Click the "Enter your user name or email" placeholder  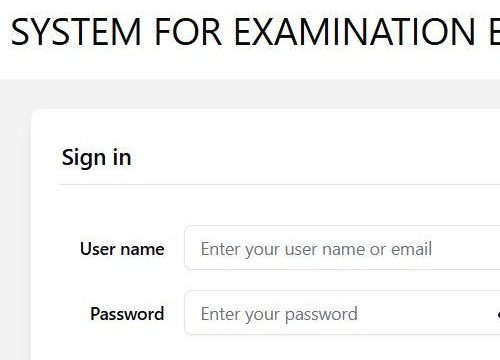pyautogui.click(x=316, y=249)
